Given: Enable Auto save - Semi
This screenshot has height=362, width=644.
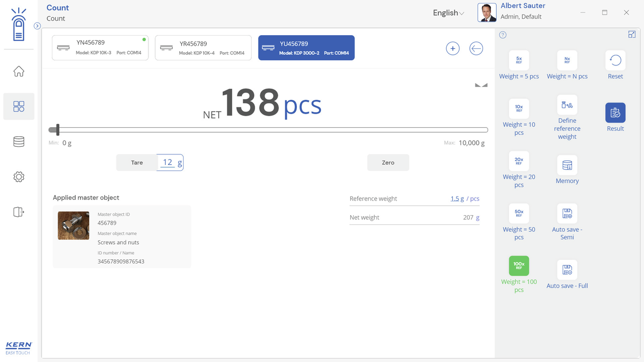Looking at the screenshot, I should point(567,214).
